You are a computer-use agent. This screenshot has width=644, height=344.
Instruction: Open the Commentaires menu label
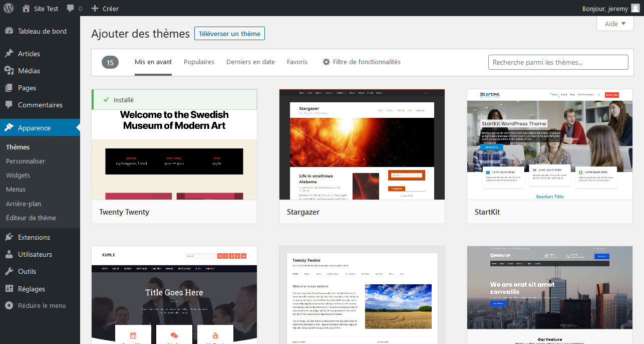[x=40, y=105]
